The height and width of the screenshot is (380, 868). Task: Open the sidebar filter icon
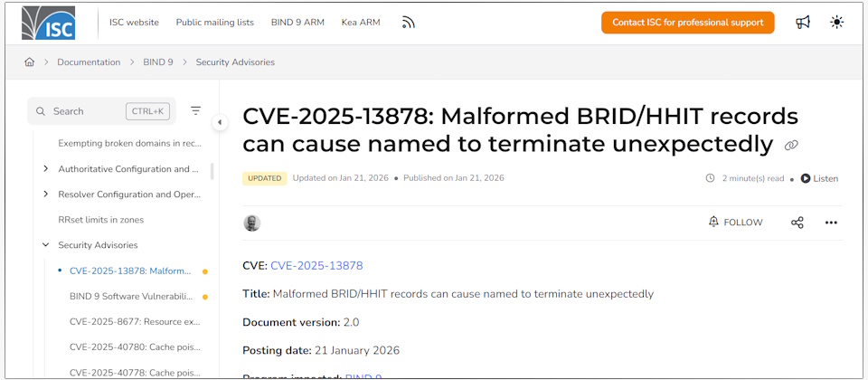coord(195,111)
